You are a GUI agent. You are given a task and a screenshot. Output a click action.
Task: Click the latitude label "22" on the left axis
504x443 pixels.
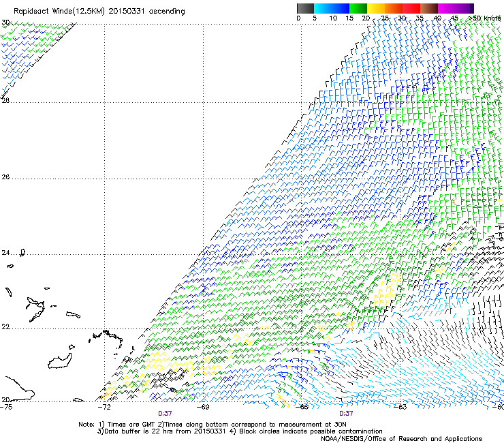[x=5, y=326]
